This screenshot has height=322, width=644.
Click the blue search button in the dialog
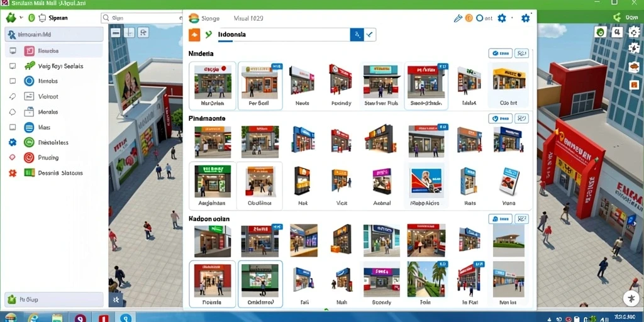coord(357,35)
